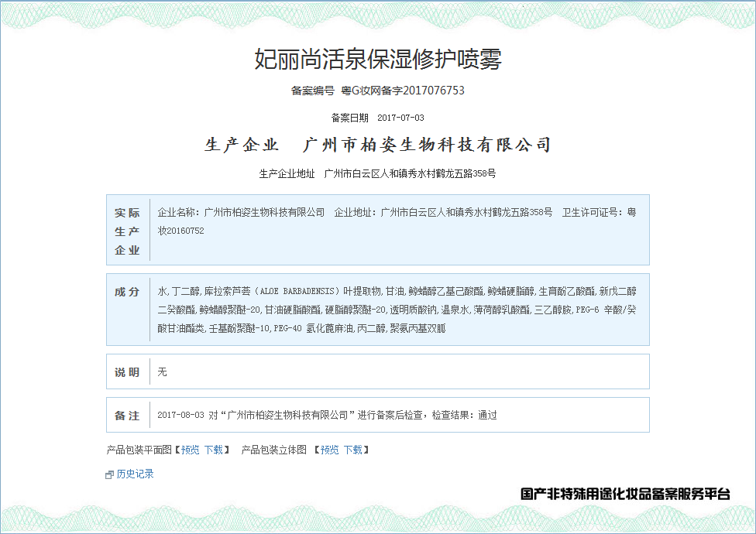Viewport: 756px width, 534px height.
Task: Open the 历史记录 link
Action: click(x=135, y=474)
